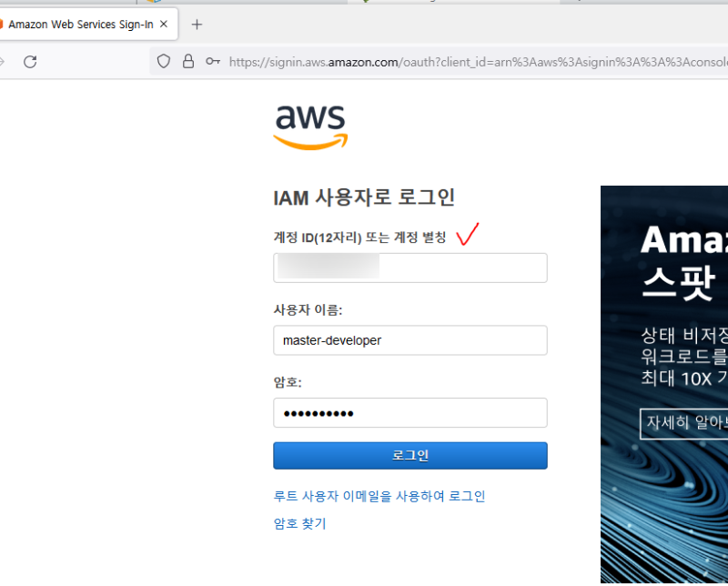
Task: Click the 사용자 이름: label
Action: (308, 309)
